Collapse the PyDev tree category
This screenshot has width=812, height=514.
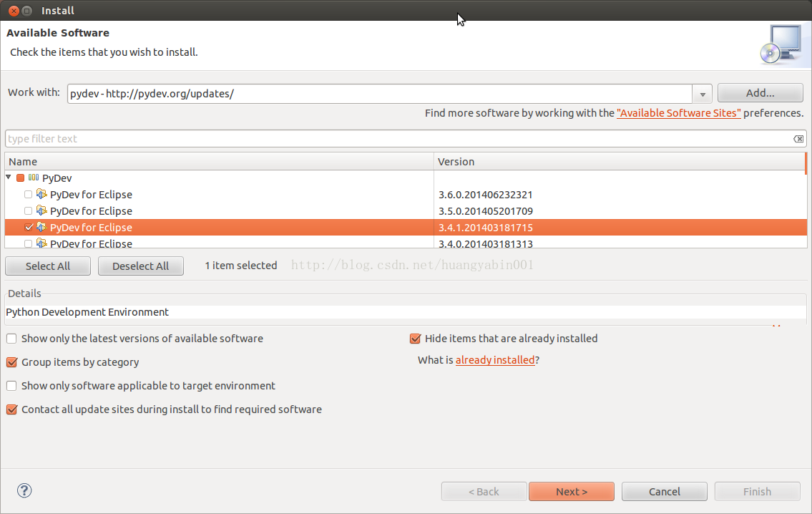point(9,178)
